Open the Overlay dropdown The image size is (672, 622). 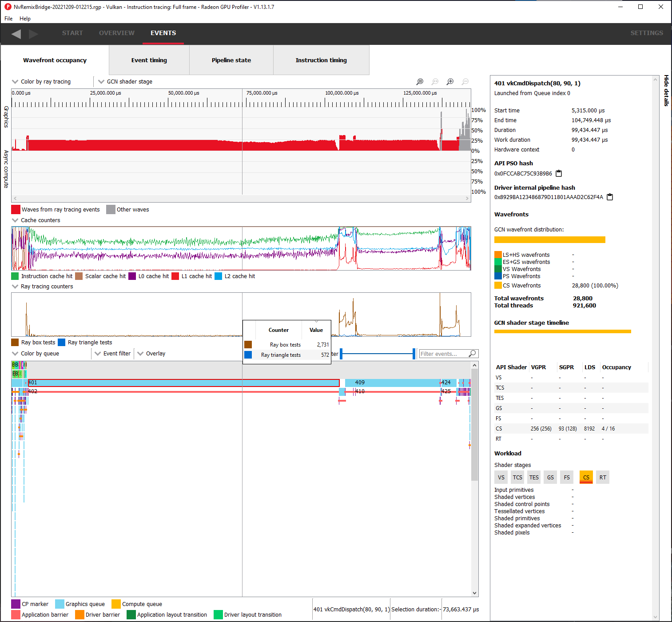(151, 354)
